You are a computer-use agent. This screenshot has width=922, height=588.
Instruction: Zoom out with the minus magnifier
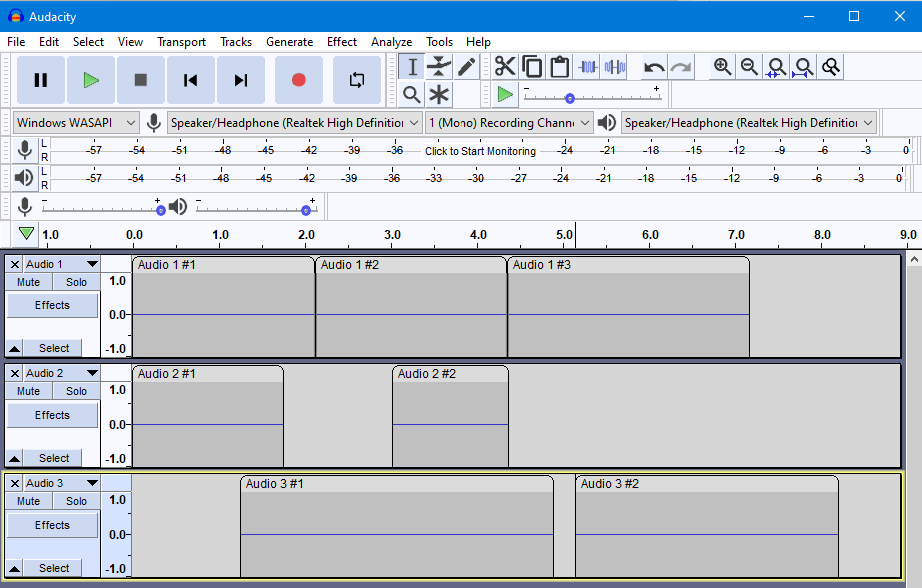click(749, 66)
